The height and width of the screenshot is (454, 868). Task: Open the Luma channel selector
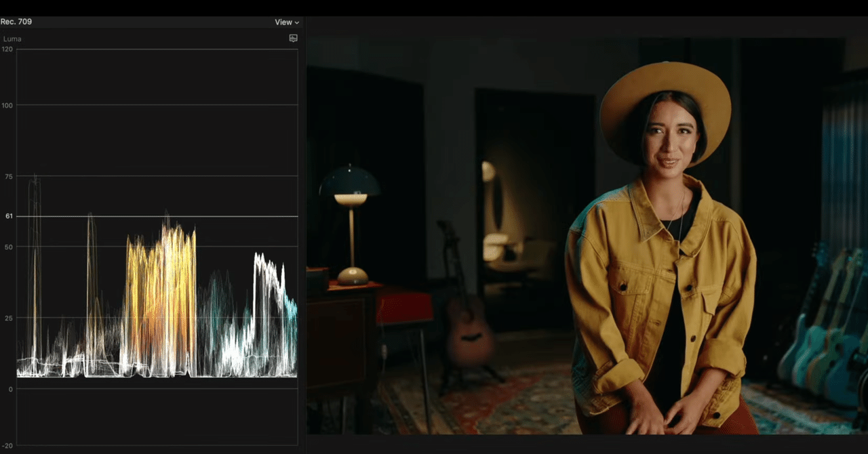pyautogui.click(x=12, y=39)
